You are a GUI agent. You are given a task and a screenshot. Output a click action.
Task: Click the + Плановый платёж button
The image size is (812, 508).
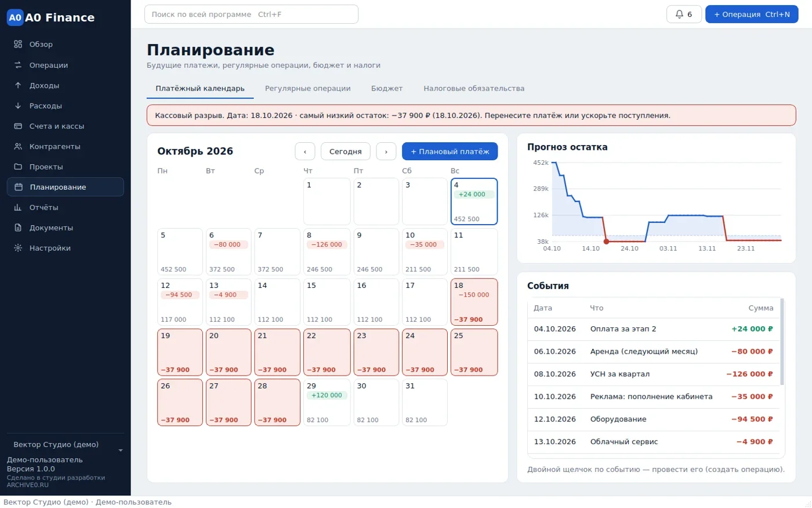[449, 151]
